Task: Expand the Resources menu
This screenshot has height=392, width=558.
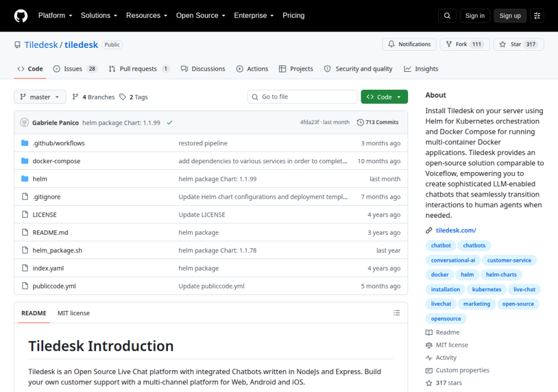Action: pos(147,16)
